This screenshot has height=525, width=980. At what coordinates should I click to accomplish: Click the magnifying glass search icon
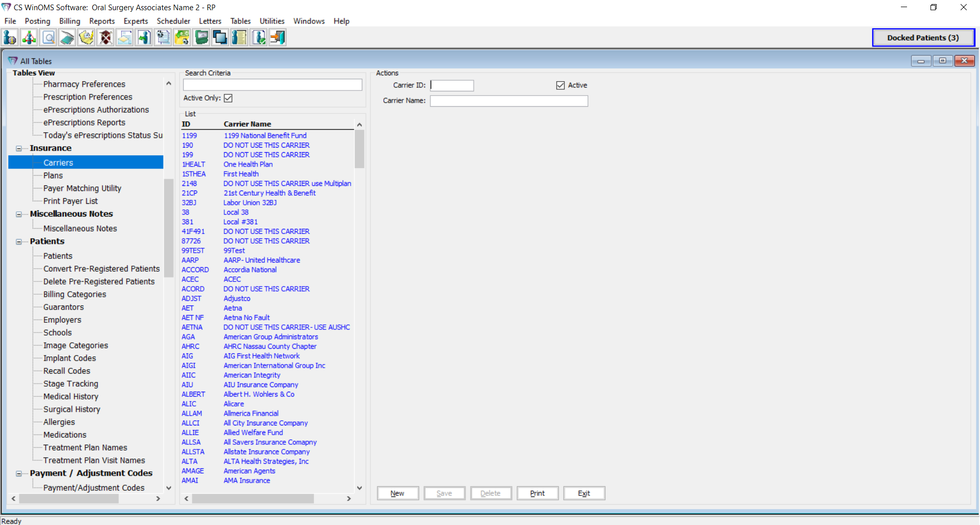pyautogui.click(x=48, y=37)
